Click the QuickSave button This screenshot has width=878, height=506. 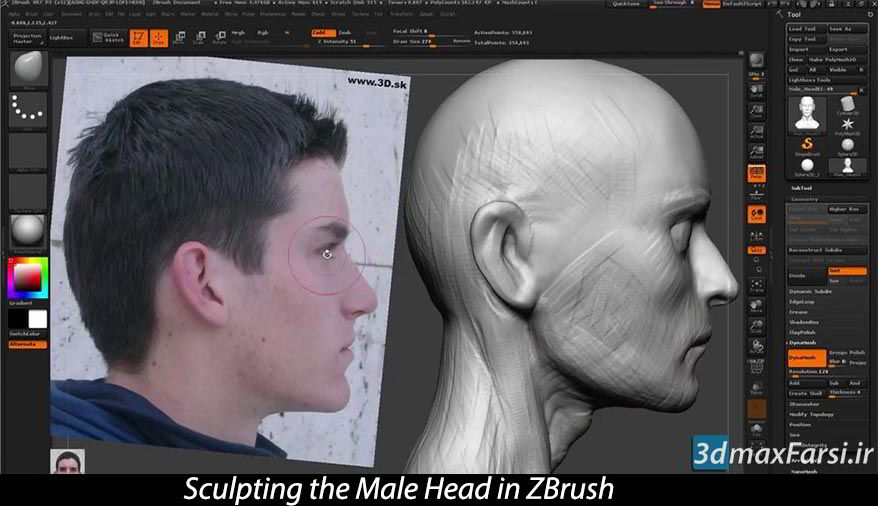(x=626, y=4)
